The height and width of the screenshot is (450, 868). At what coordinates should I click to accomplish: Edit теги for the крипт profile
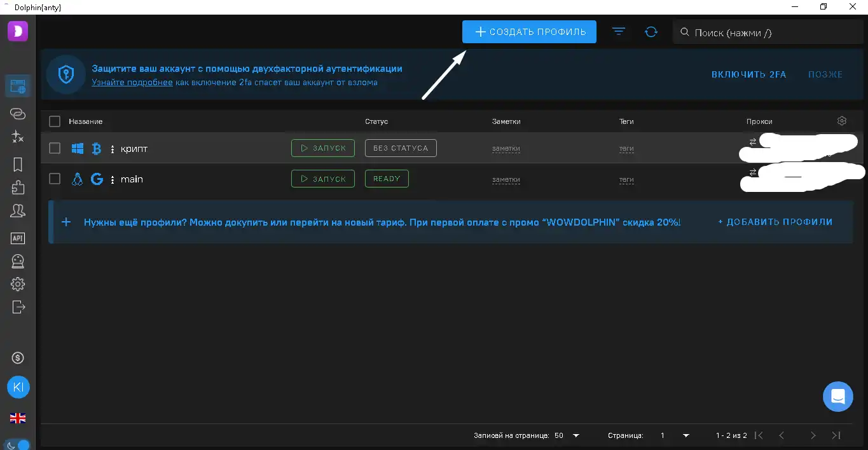tap(626, 149)
